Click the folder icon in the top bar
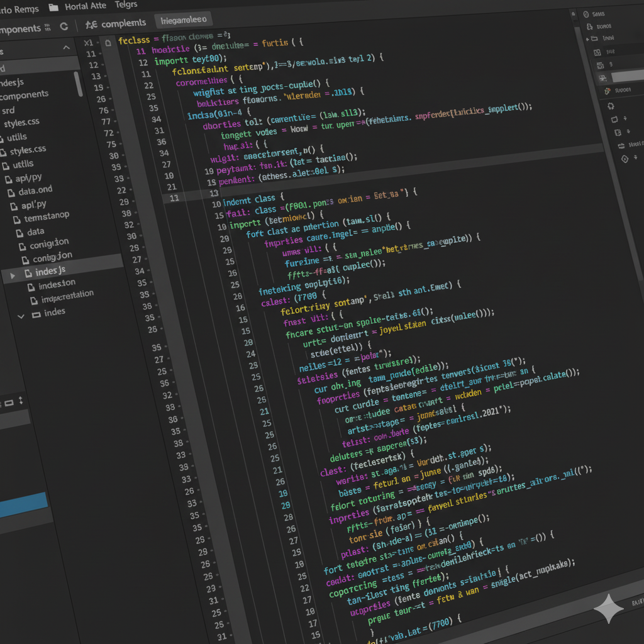The height and width of the screenshot is (644, 644). tap(53, 7)
